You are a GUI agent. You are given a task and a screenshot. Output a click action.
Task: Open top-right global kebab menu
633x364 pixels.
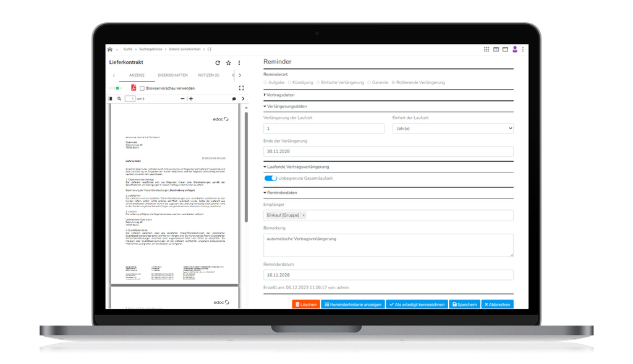(523, 49)
